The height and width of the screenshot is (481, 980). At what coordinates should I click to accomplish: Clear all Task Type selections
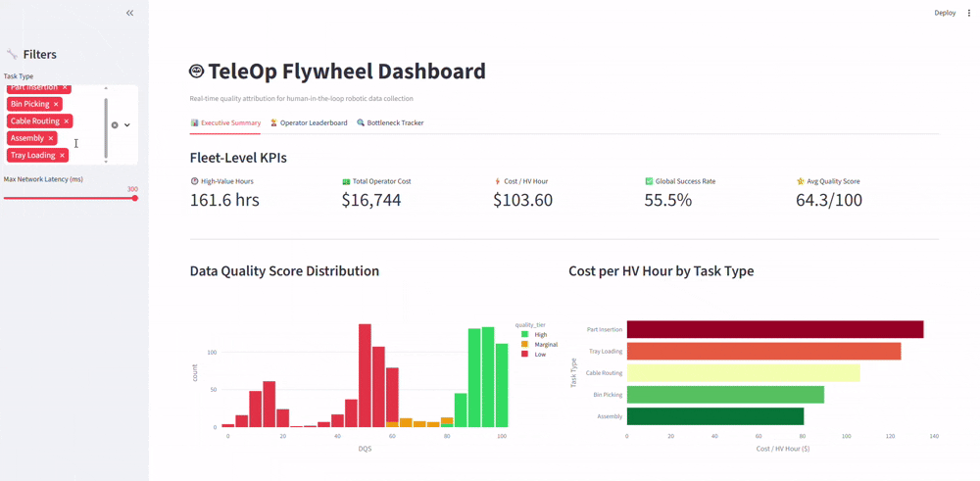click(x=115, y=125)
